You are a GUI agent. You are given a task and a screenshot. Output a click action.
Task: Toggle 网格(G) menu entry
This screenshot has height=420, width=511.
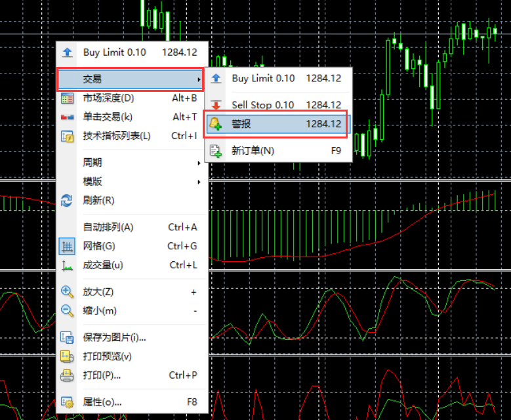132,246
